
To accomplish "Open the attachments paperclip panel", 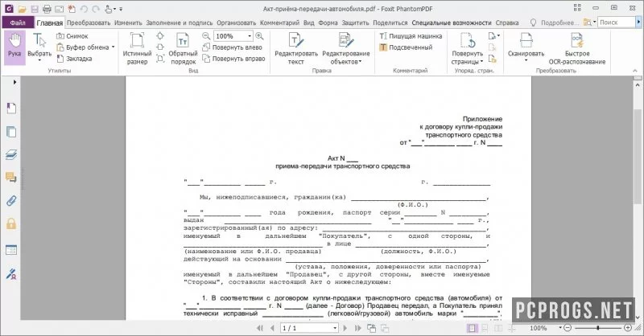I will tap(11, 201).
